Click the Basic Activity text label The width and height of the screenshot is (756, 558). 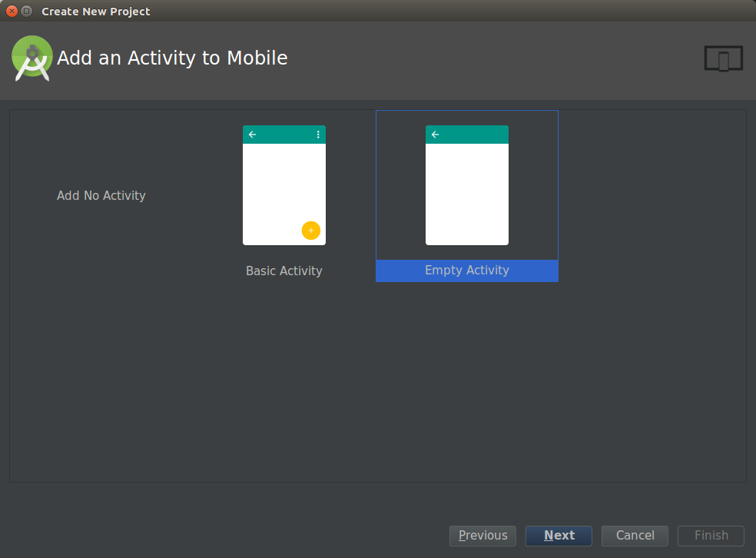(283, 271)
